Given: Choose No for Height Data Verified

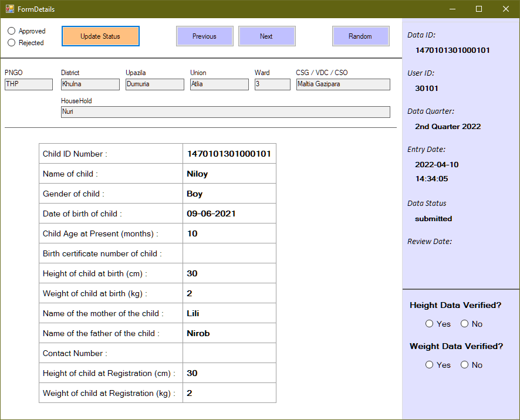Looking at the screenshot, I should [x=464, y=324].
